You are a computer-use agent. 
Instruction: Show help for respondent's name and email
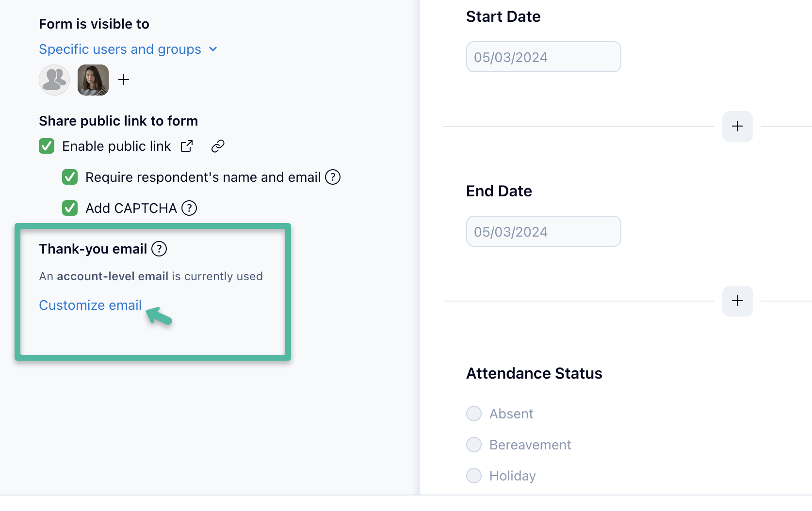coord(333,177)
